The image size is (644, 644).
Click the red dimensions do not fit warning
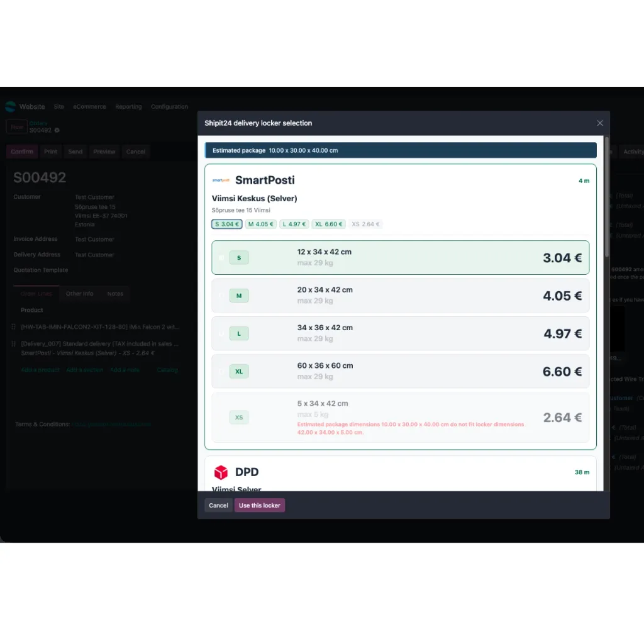[x=410, y=428]
